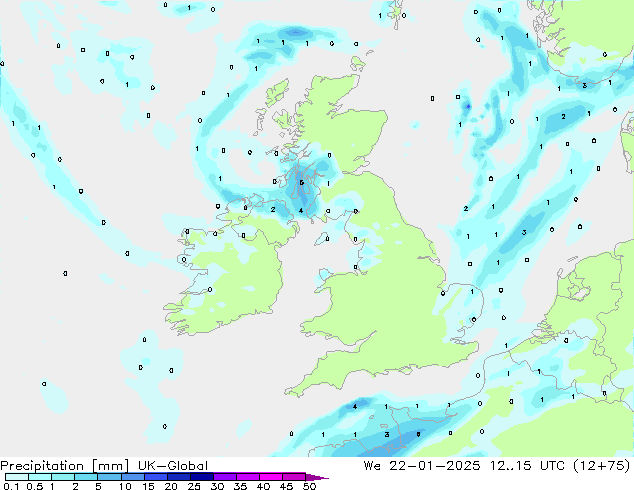Screen dimensions: 634x490
Task: Click the '20' legend scale label
Action: point(171,486)
